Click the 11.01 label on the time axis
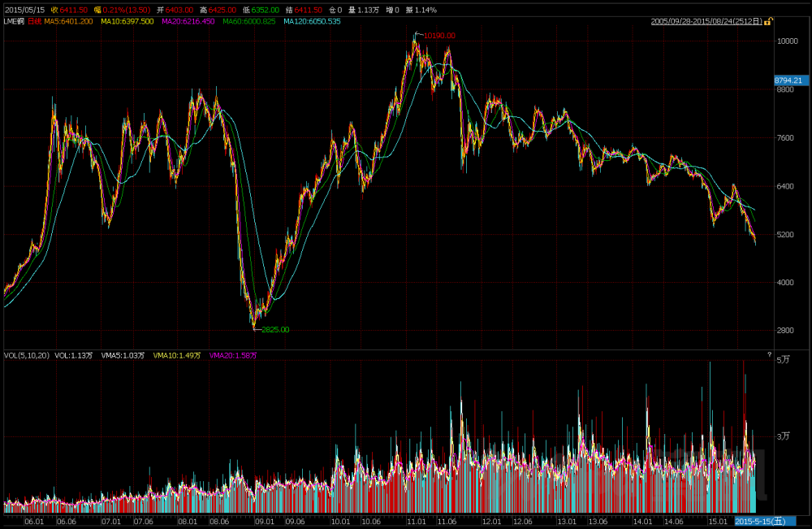 point(417,522)
